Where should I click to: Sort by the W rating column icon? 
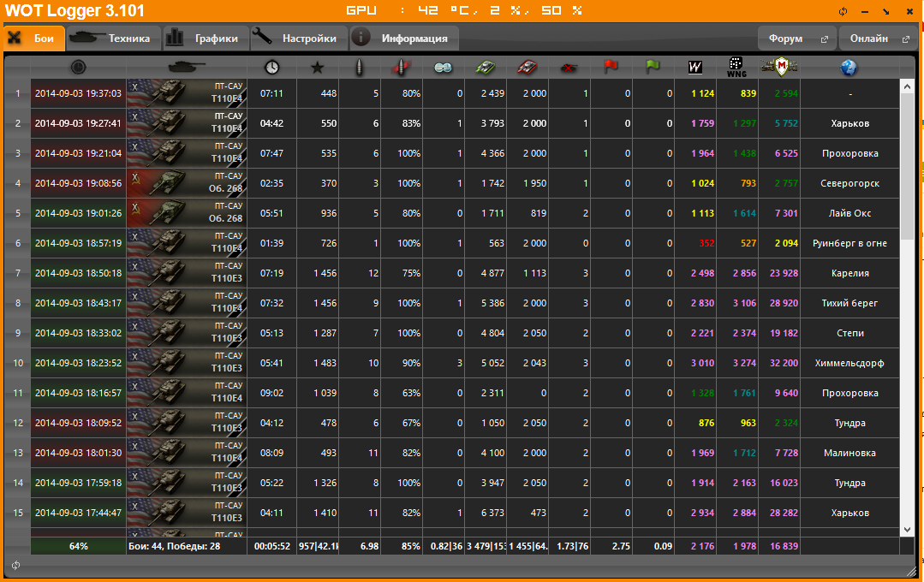point(695,68)
